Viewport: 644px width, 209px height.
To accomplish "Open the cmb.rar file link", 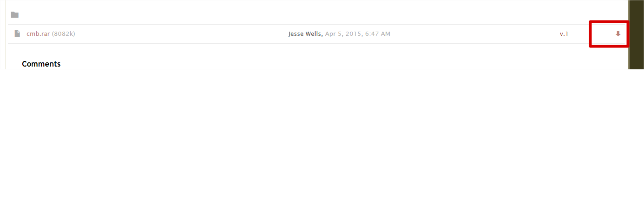I will pyautogui.click(x=38, y=34).
